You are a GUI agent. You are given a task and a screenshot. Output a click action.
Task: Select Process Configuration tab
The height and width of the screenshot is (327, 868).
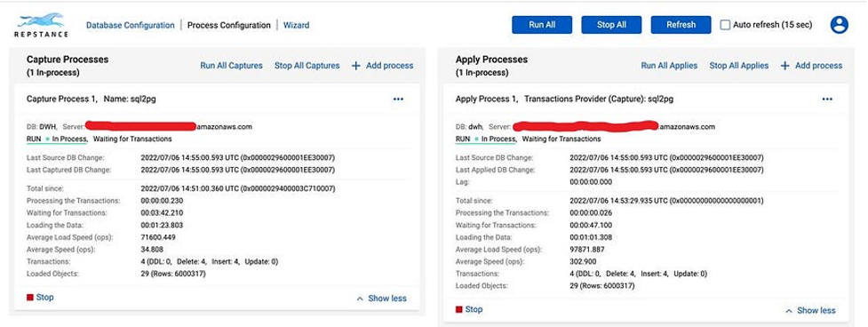228,25
